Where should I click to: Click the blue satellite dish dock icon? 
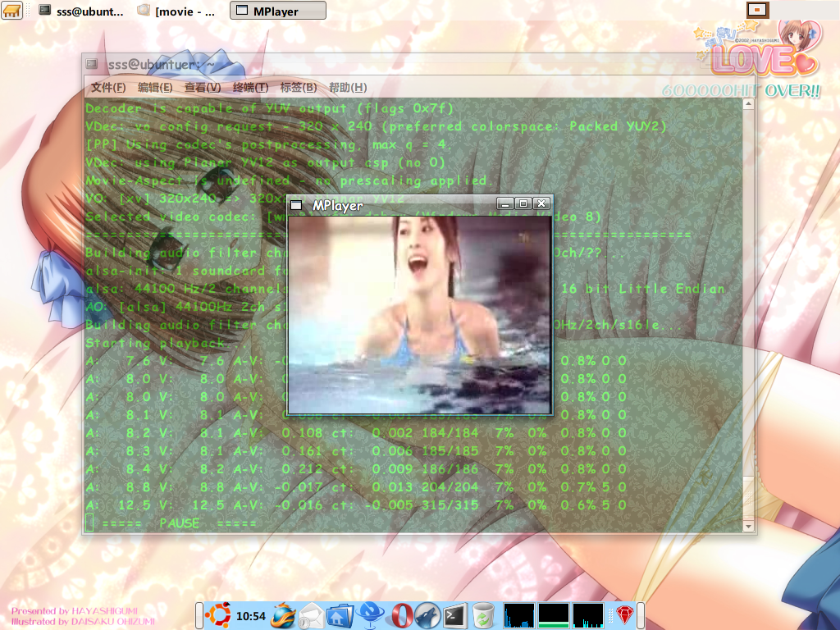click(x=369, y=615)
